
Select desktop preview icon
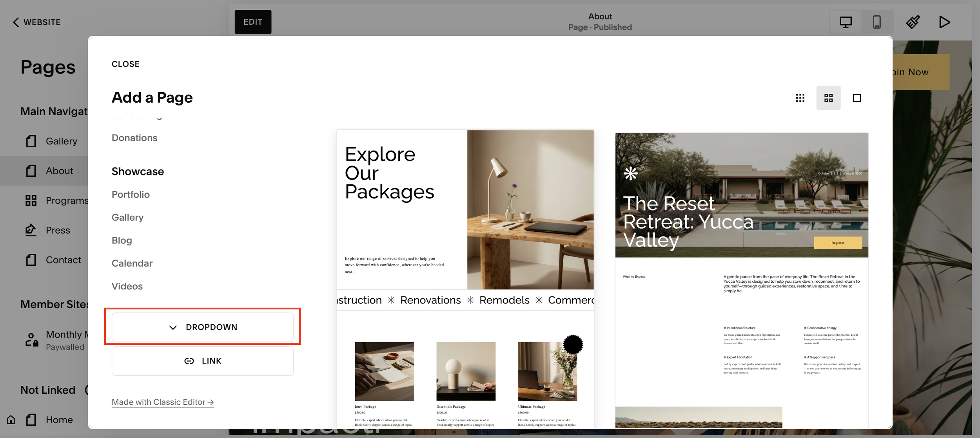pos(846,22)
